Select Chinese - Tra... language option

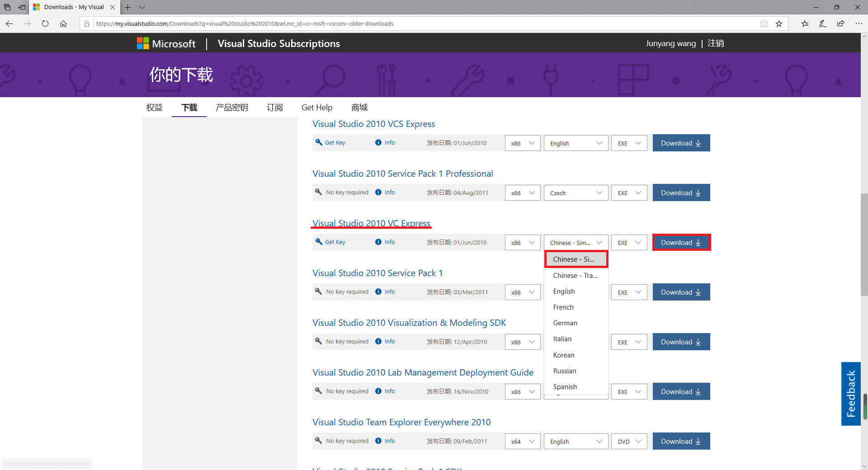[576, 275]
